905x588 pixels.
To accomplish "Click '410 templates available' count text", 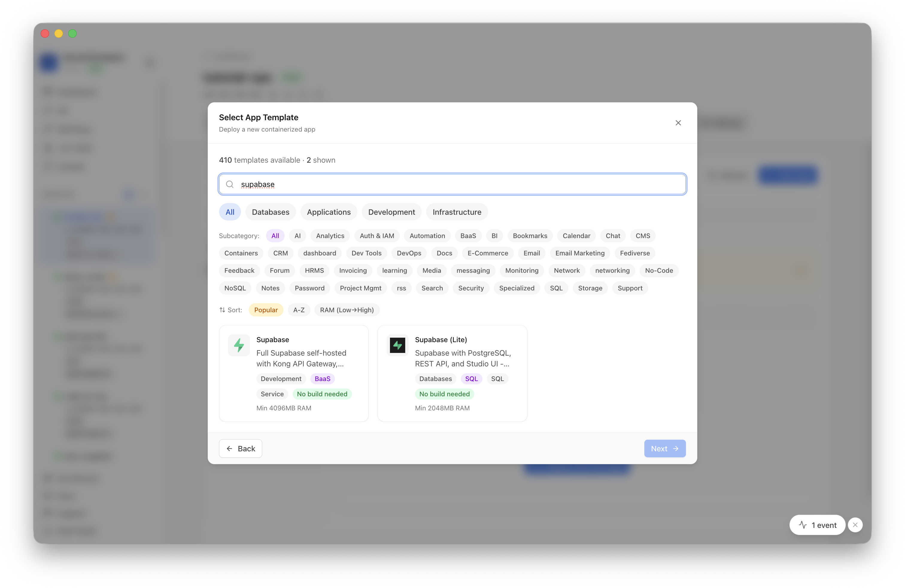I will click(259, 160).
